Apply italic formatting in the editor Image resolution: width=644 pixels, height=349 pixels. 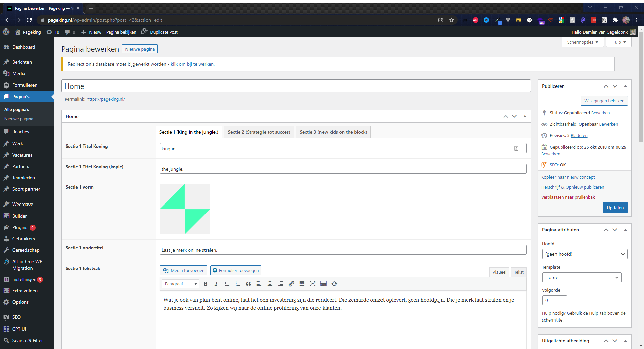216,284
